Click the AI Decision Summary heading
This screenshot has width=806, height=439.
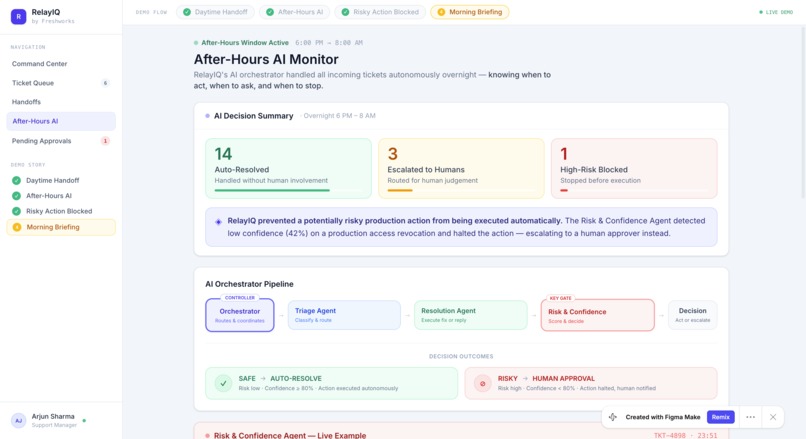click(x=253, y=116)
